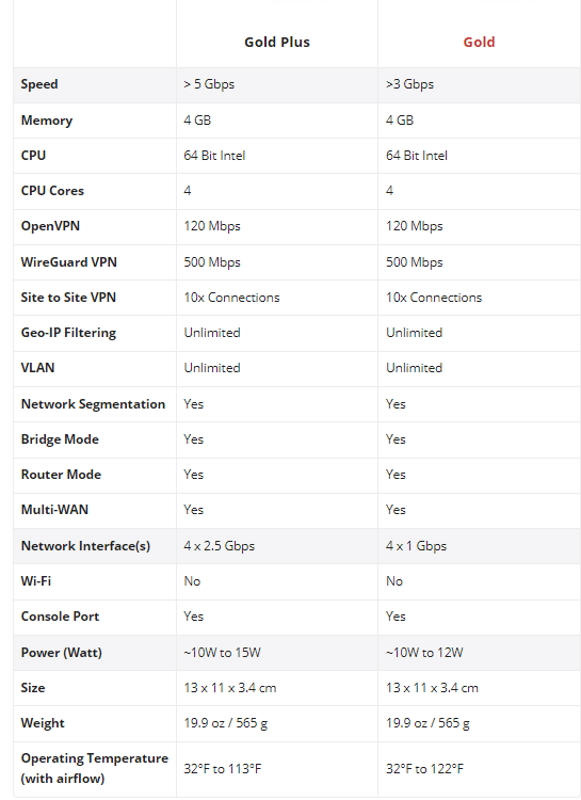Click the 32°F to 122°F temperature value
581x800 pixels.
click(424, 769)
